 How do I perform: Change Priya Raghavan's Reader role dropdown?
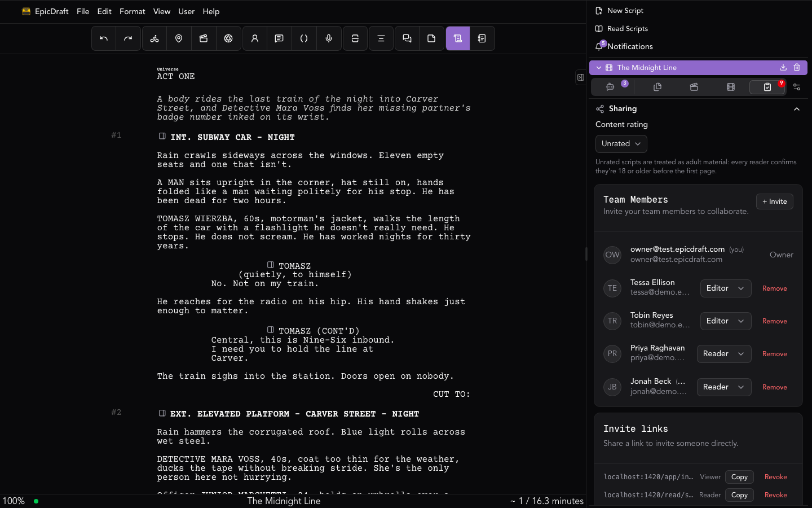(x=724, y=354)
